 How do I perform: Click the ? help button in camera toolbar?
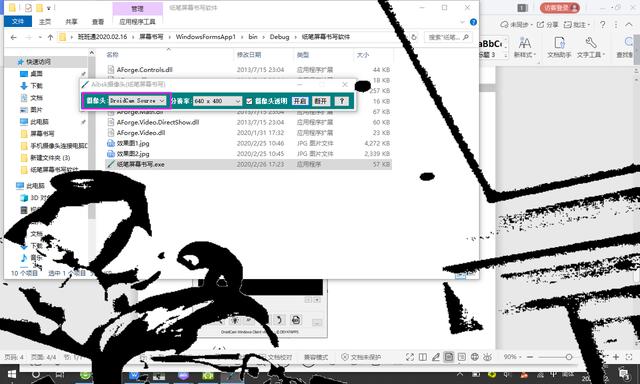[x=342, y=101]
